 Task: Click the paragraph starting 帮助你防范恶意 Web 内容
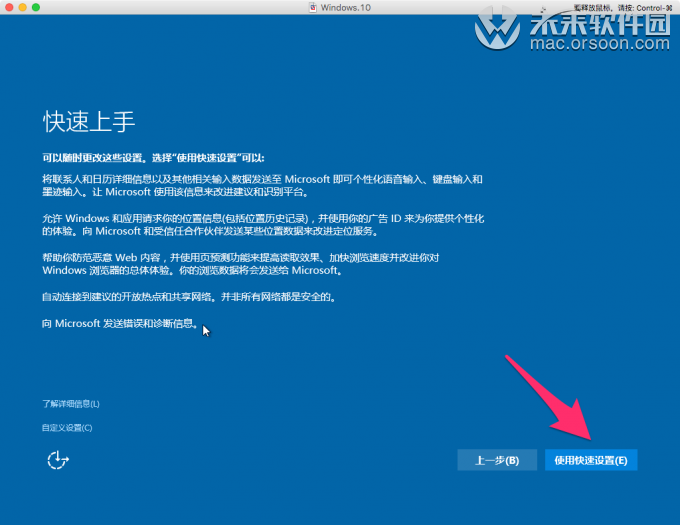[241, 264]
